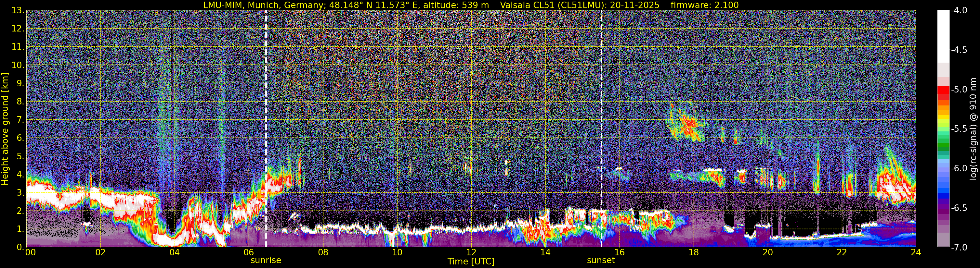Click the height axis tick label '7.'

coord(20,120)
